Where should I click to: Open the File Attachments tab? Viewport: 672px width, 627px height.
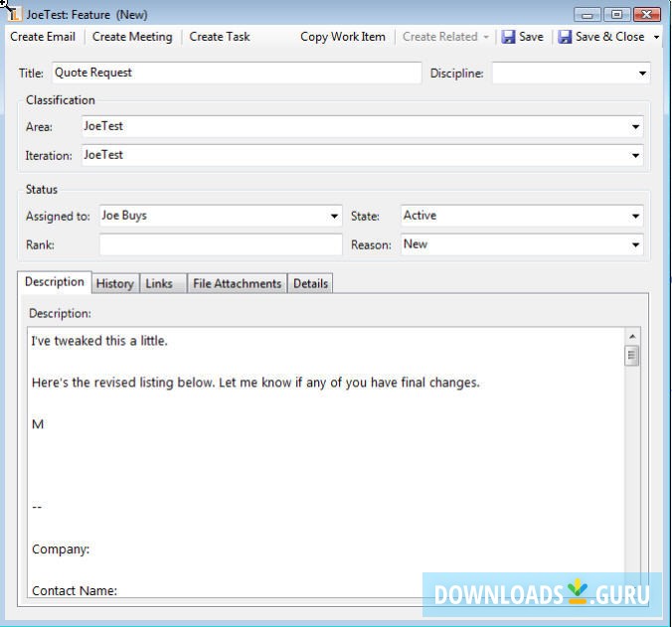[237, 283]
